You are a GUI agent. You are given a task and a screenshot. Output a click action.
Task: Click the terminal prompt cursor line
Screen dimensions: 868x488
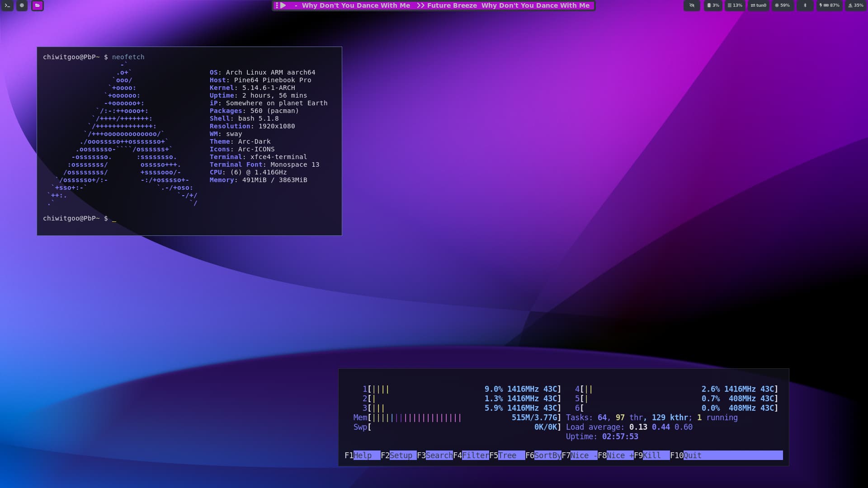(x=80, y=218)
